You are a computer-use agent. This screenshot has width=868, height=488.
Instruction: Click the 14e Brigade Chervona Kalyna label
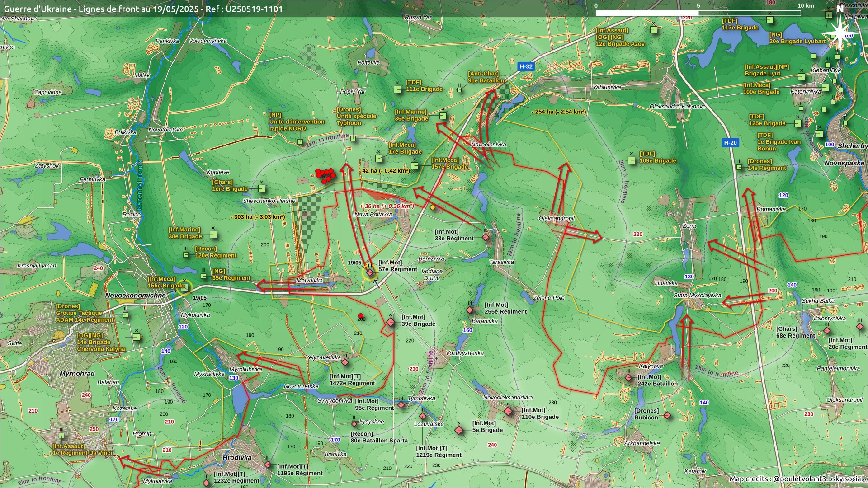(x=101, y=343)
